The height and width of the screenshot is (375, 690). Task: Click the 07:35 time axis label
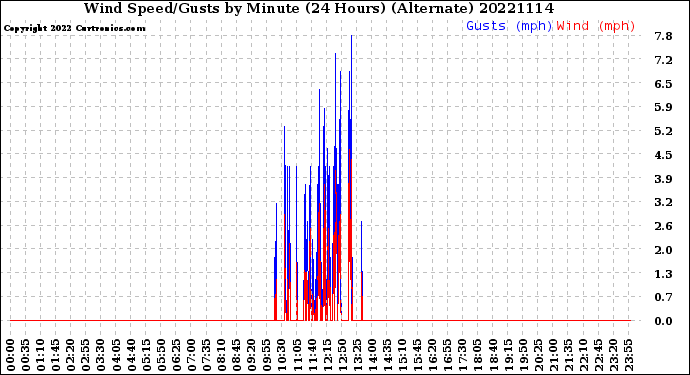coord(207,355)
